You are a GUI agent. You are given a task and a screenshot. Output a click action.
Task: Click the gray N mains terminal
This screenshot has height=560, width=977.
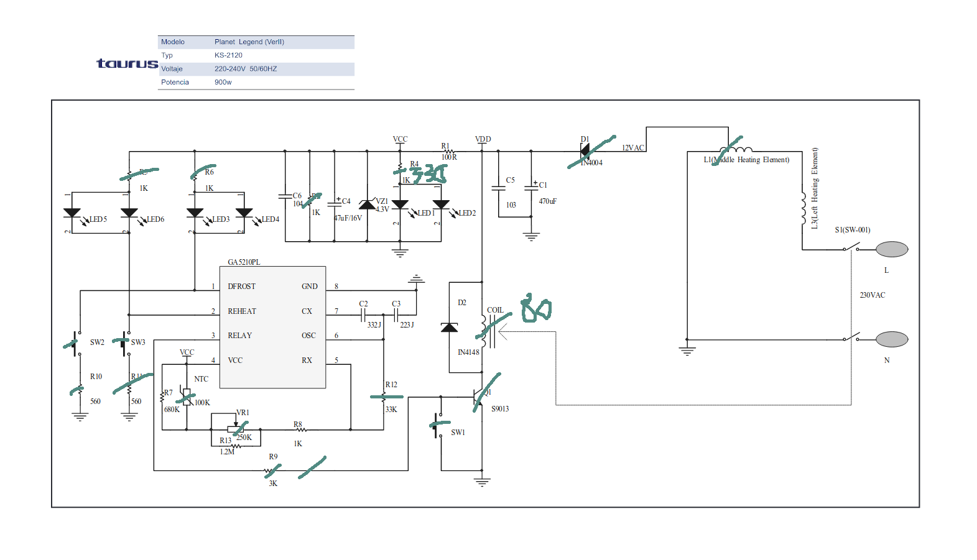tap(892, 339)
